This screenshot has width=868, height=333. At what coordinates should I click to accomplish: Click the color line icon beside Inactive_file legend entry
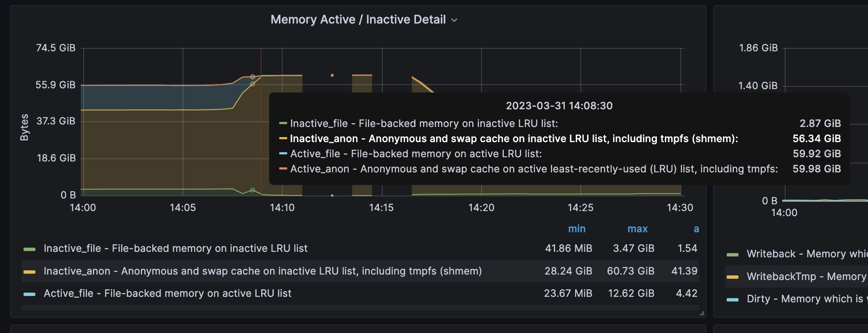click(30, 248)
